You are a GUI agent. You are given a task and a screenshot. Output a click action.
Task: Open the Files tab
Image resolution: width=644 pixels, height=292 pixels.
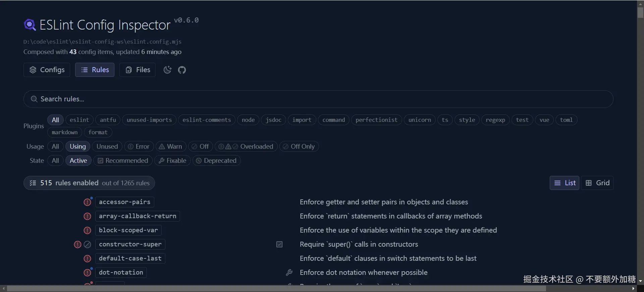pyautogui.click(x=138, y=70)
